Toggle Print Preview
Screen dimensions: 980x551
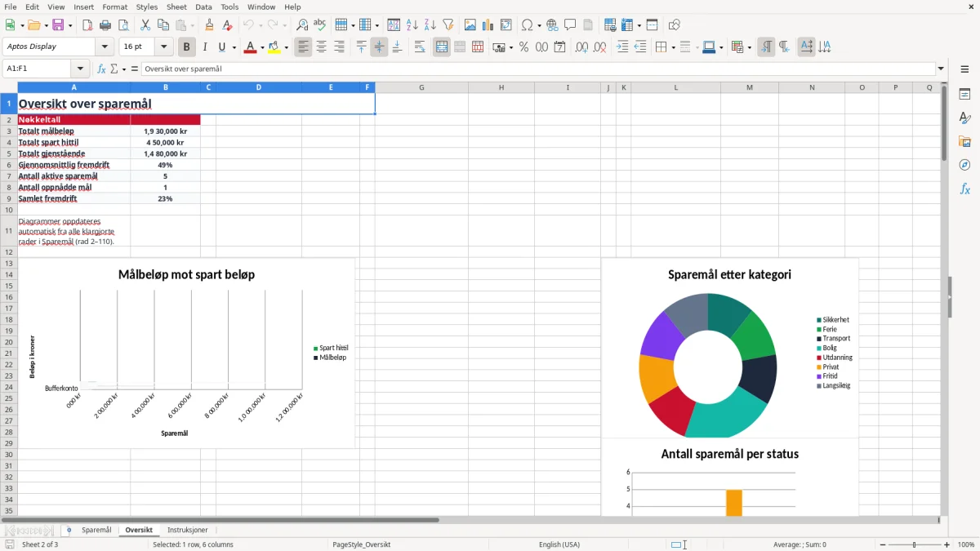pyautogui.click(x=123, y=25)
